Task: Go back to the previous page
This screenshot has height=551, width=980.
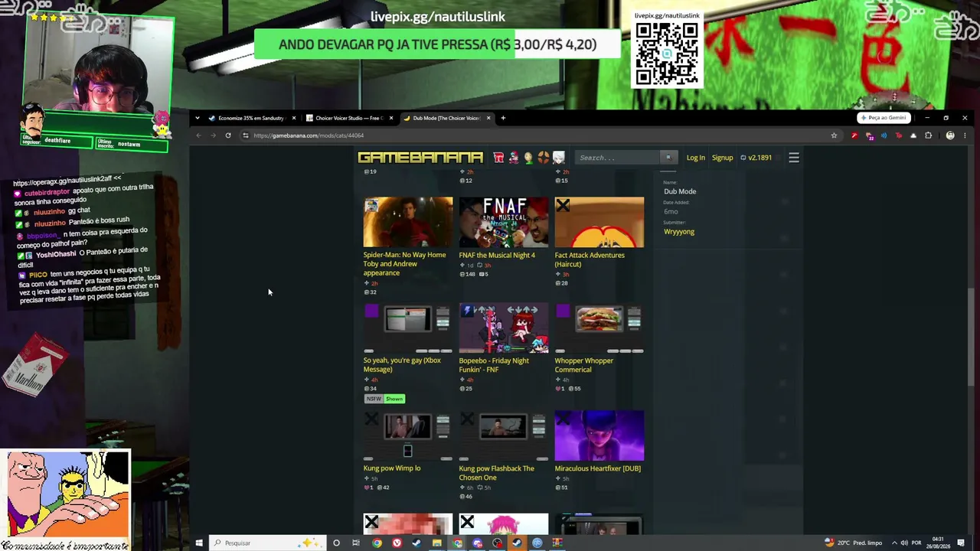Action: coord(198,135)
